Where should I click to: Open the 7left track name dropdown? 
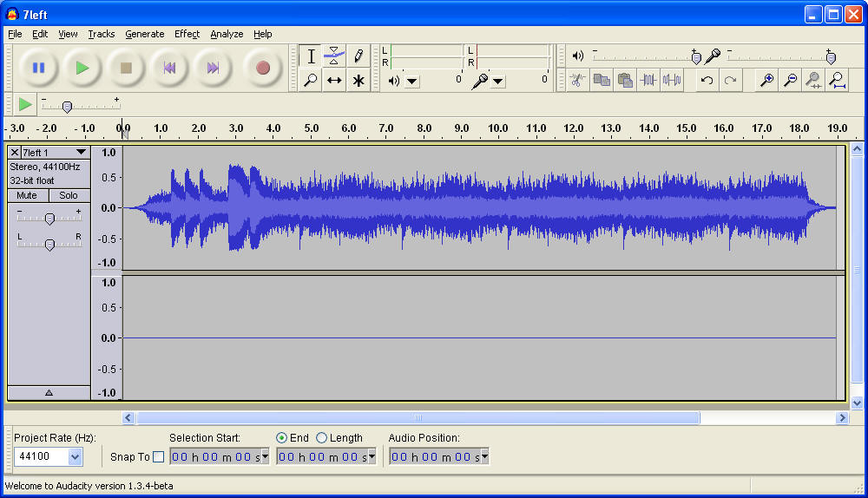click(x=81, y=153)
